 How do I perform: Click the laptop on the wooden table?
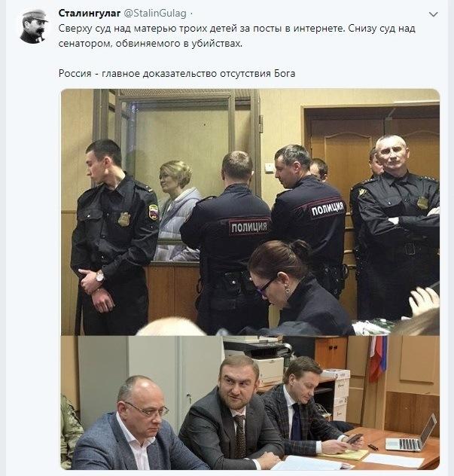coord(412,435)
